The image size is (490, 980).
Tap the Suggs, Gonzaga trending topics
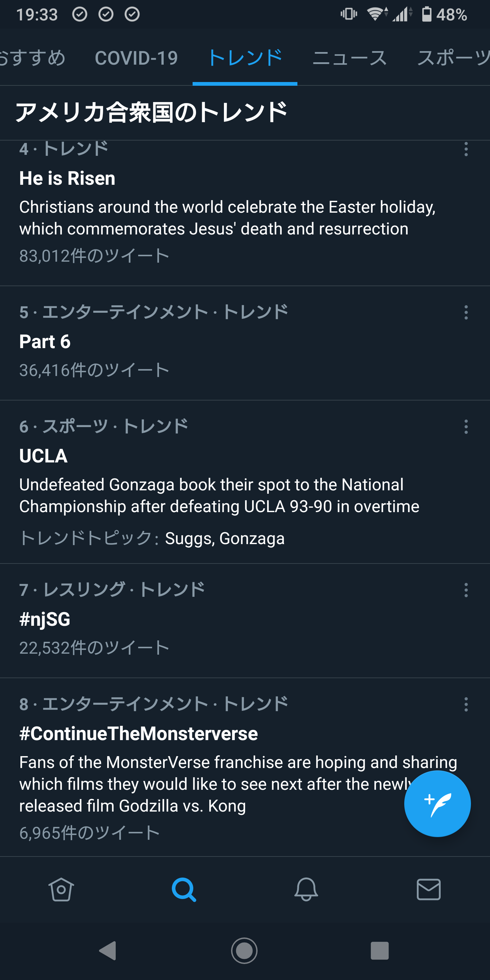pyautogui.click(x=225, y=538)
